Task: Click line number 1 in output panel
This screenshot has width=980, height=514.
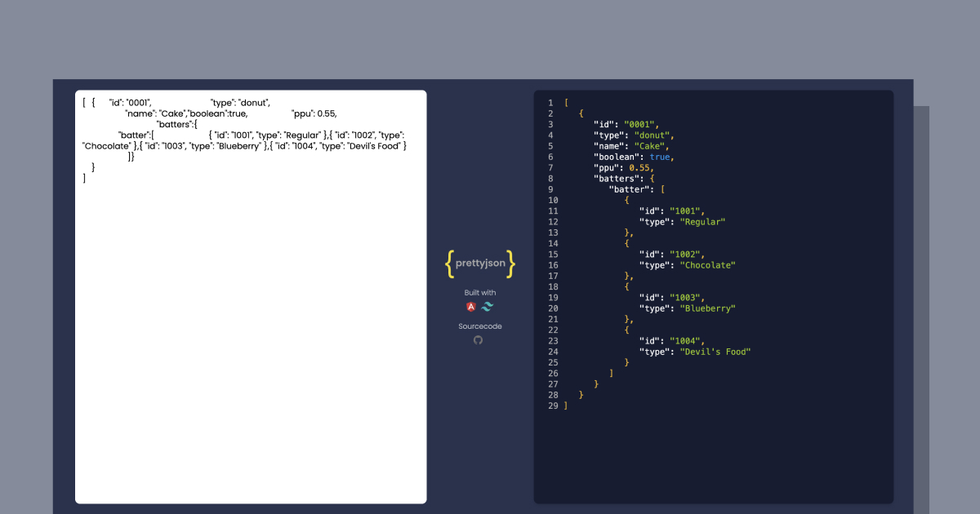Action: coord(551,102)
